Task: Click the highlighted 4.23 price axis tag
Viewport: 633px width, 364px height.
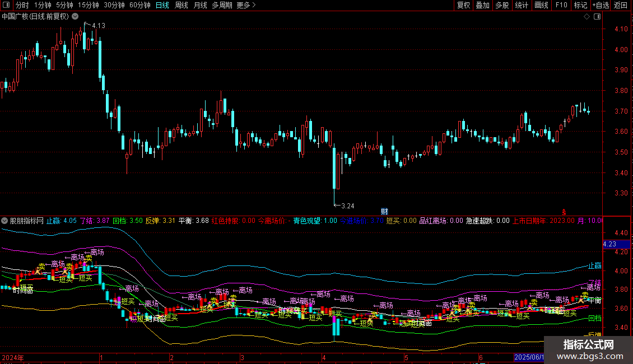Action: tap(616, 244)
